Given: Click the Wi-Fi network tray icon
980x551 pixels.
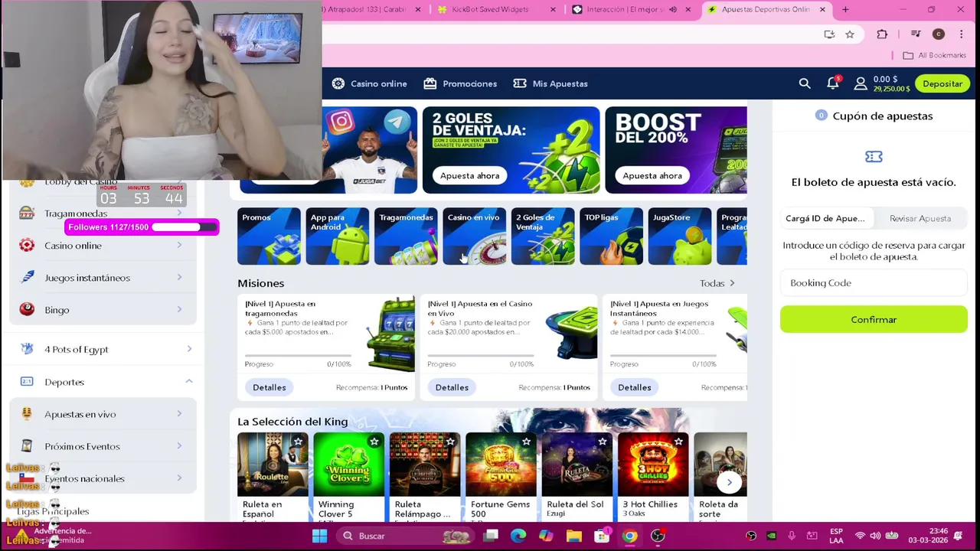Looking at the screenshot, I should [860, 536].
